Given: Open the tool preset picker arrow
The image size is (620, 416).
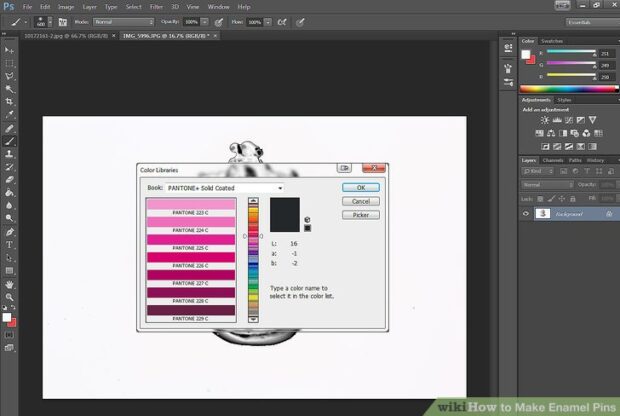Looking at the screenshot, I should tap(26, 23).
